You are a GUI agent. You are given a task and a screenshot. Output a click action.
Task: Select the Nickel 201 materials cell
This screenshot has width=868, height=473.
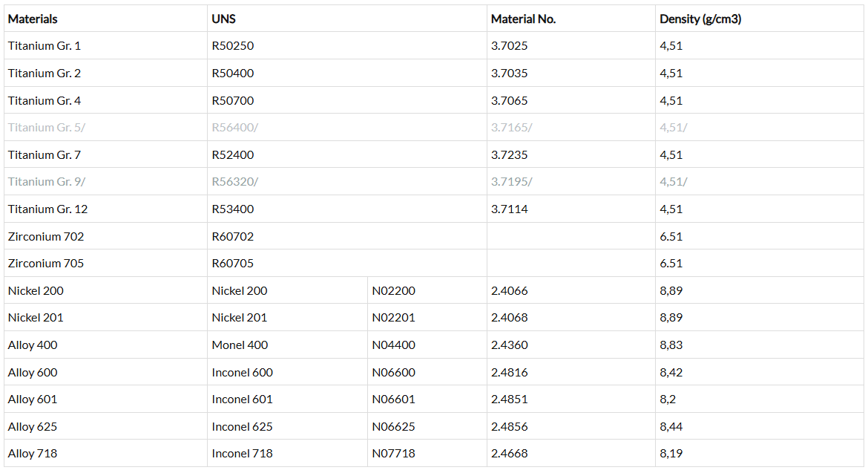tap(36, 318)
